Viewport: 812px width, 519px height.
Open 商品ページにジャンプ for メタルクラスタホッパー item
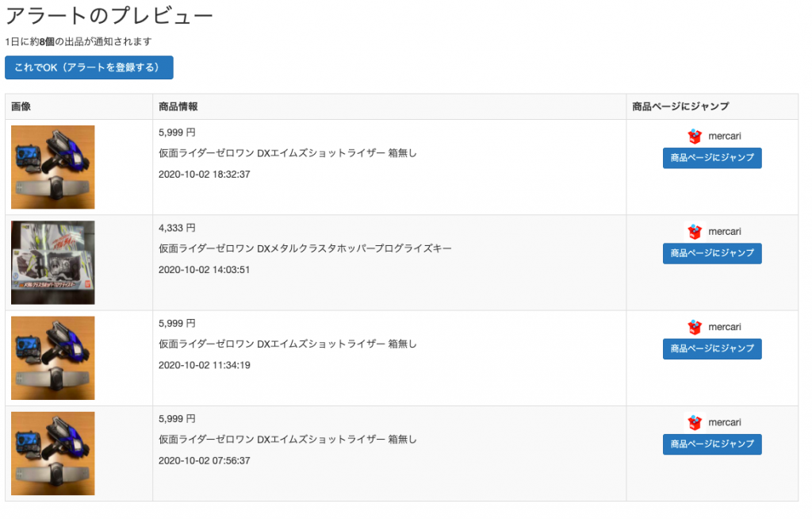point(712,253)
